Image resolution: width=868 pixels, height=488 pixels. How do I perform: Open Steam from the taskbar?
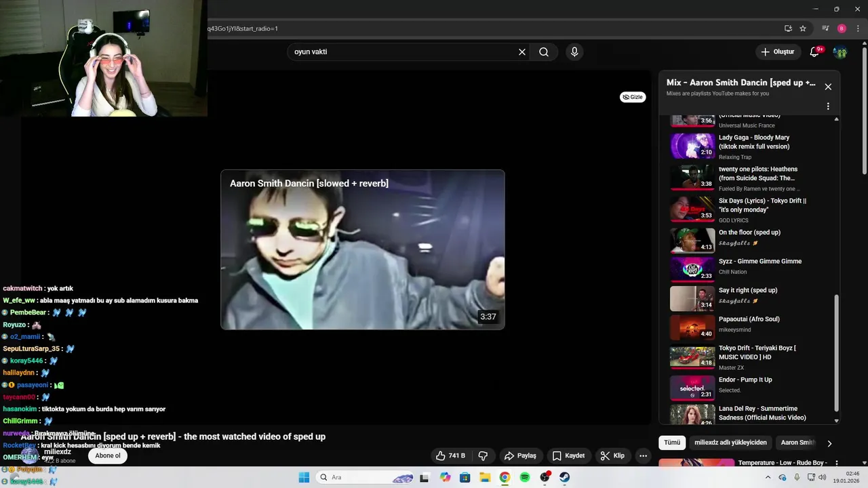tap(564, 477)
